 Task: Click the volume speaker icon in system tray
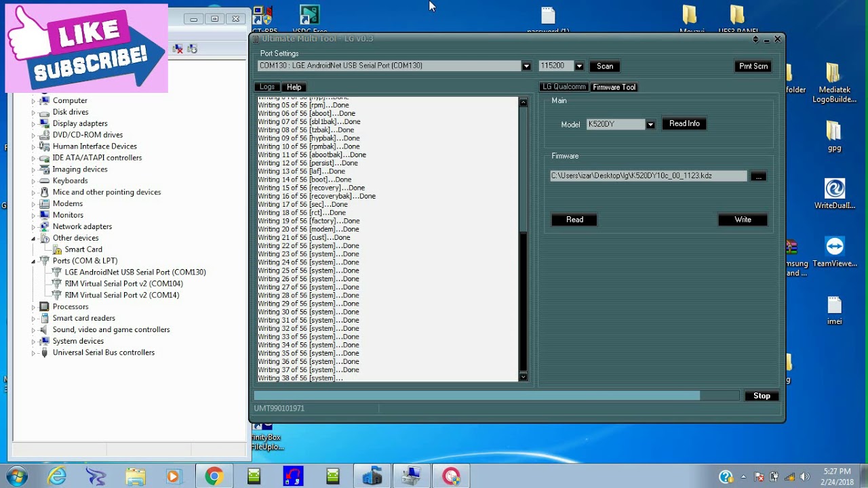(x=805, y=476)
